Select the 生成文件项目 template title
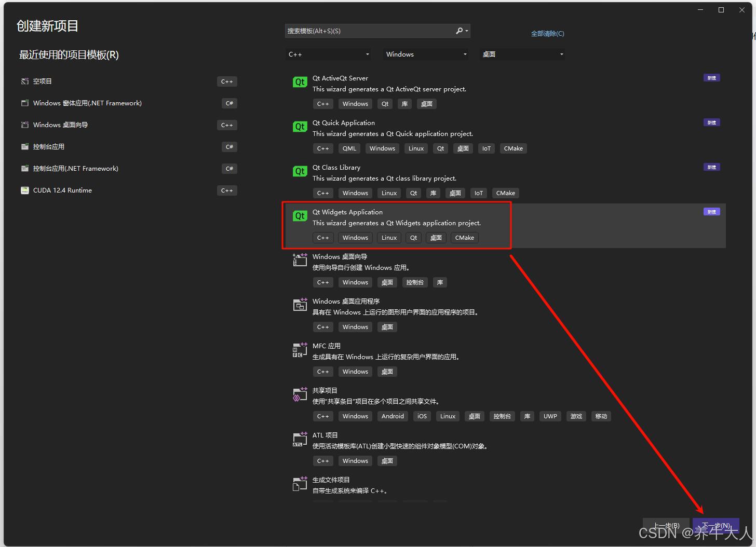 click(x=331, y=480)
